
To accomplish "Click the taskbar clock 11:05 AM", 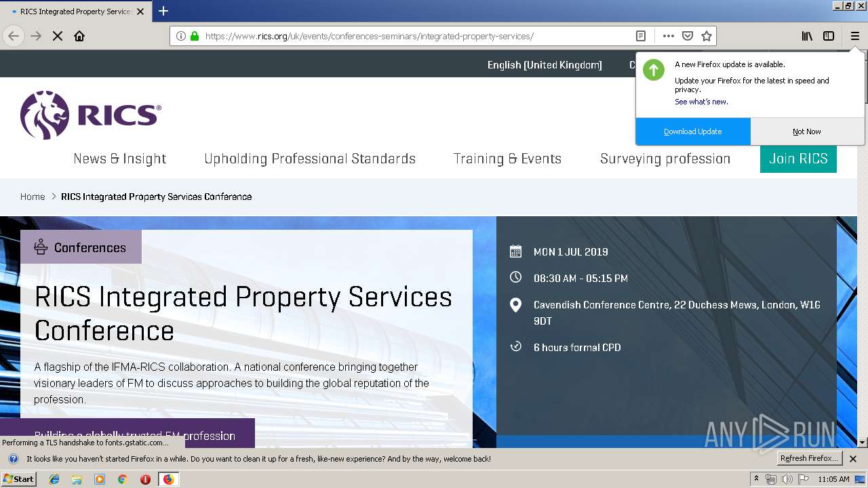I will pyautogui.click(x=833, y=479).
